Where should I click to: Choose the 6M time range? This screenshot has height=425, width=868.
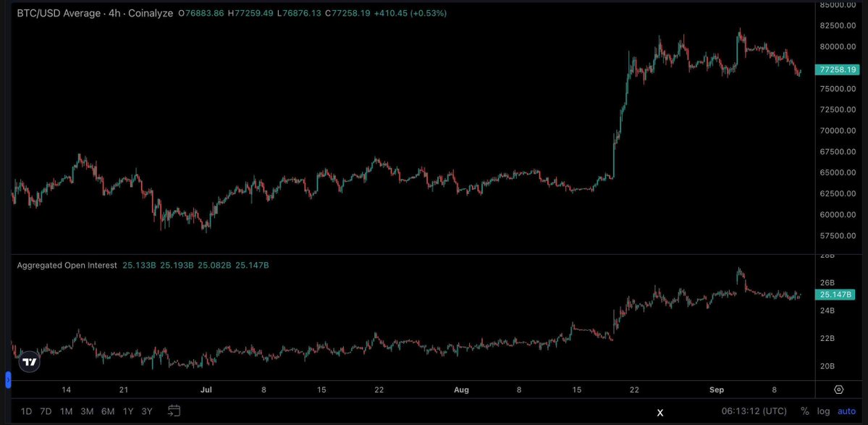click(x=108, y=411)
